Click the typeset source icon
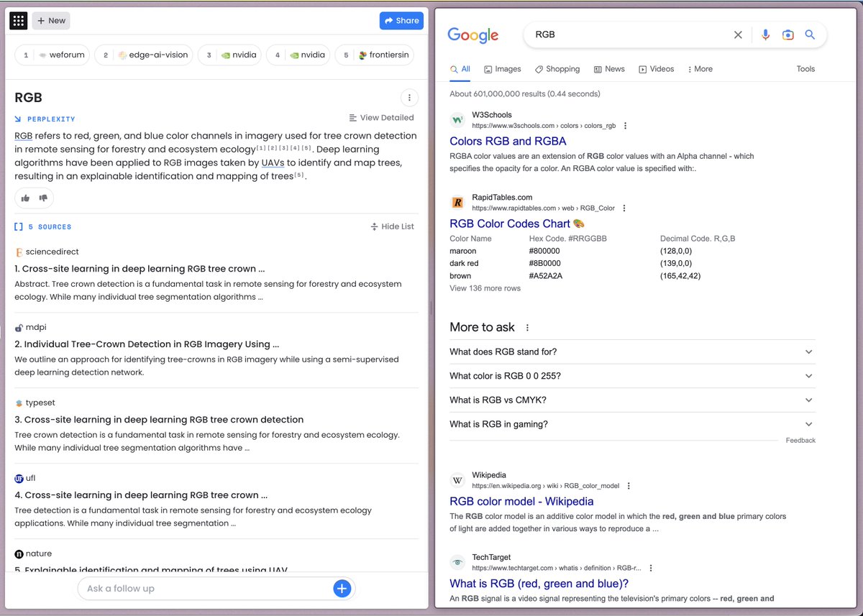The width and height of the screenshot is (863, 616). tap(19, 403)
